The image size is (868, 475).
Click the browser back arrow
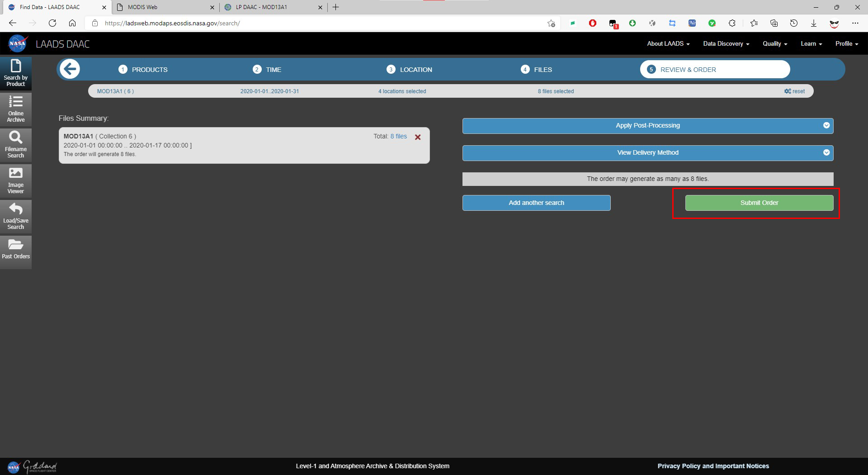[13, 23]
